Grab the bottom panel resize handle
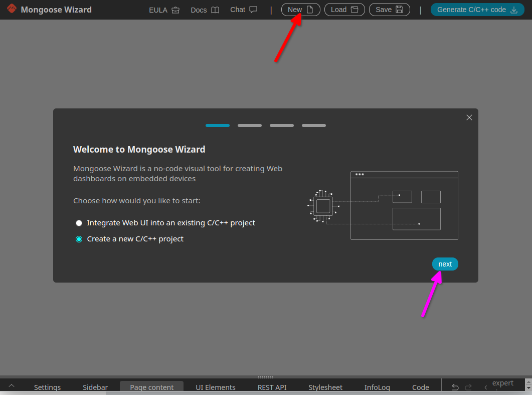Viewport: 532px width, 395px height. point(265,377)
